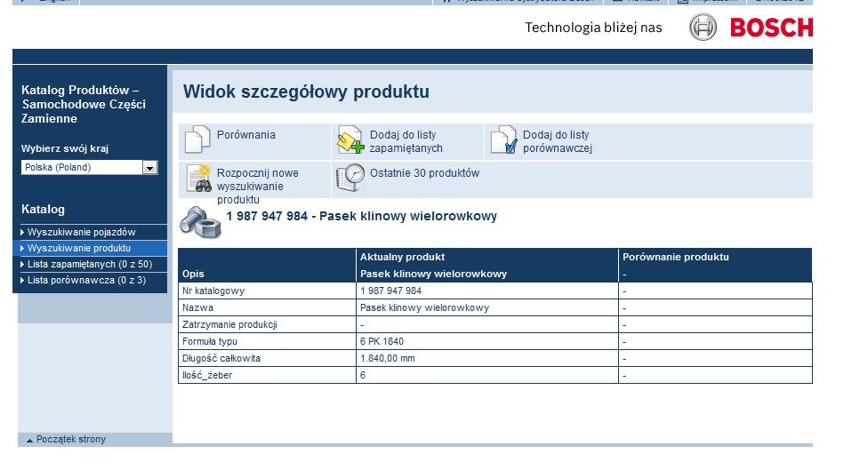Viewport: 868px width, 462px height.
Task: Click the Długość całkowita row label
Action: point(221,359)
